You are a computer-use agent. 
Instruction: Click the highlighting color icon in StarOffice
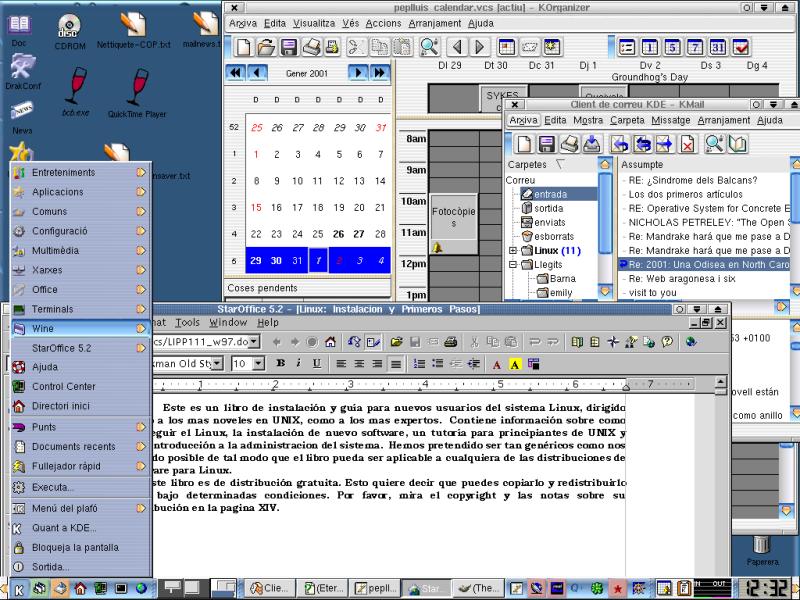tap(516, 364)
